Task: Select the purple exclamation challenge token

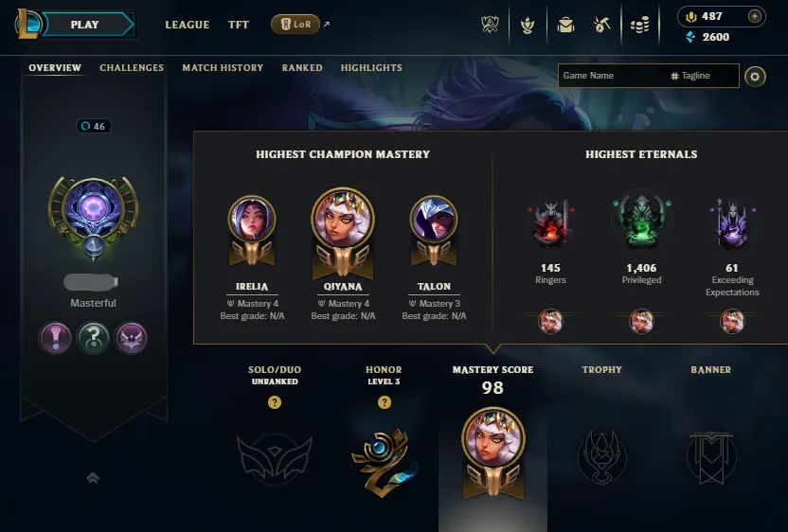Action: point(55,338)
